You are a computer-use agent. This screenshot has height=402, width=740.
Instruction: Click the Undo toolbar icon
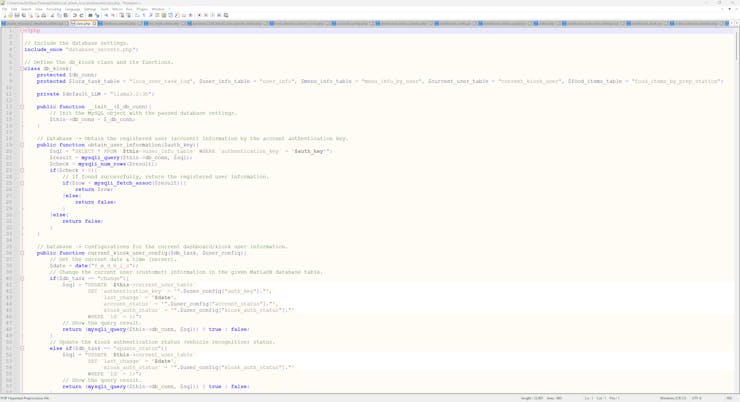75,15
